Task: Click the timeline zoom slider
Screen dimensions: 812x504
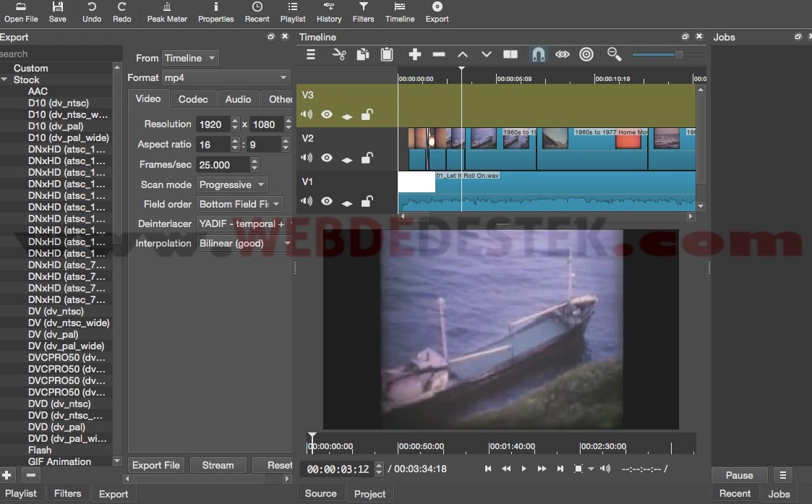Action: (x=678, y=55)
